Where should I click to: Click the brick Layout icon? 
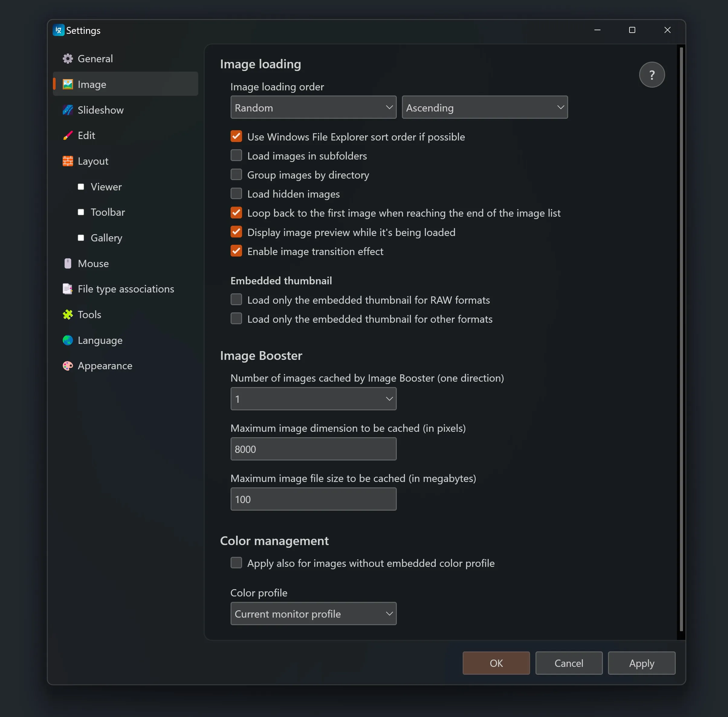point(68,161)
